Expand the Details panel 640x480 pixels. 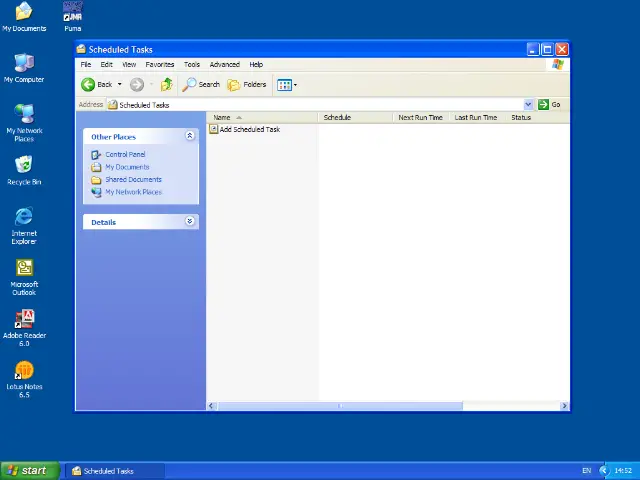(189, 221)
